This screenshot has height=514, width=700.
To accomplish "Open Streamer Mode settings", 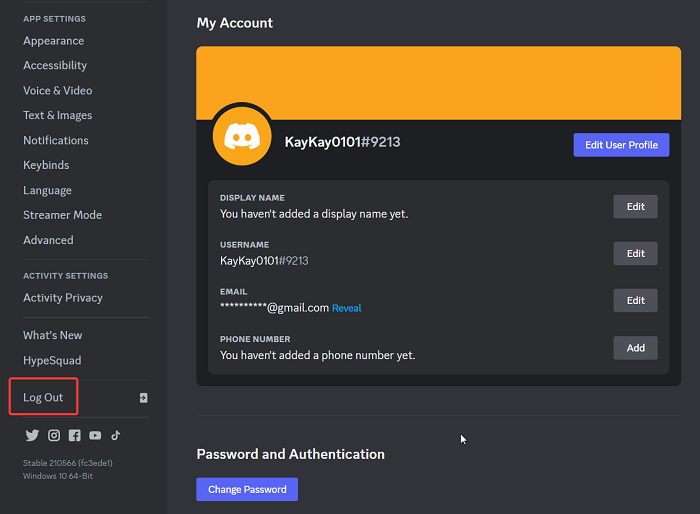I will pyautogui.click(x=62, y=215).
